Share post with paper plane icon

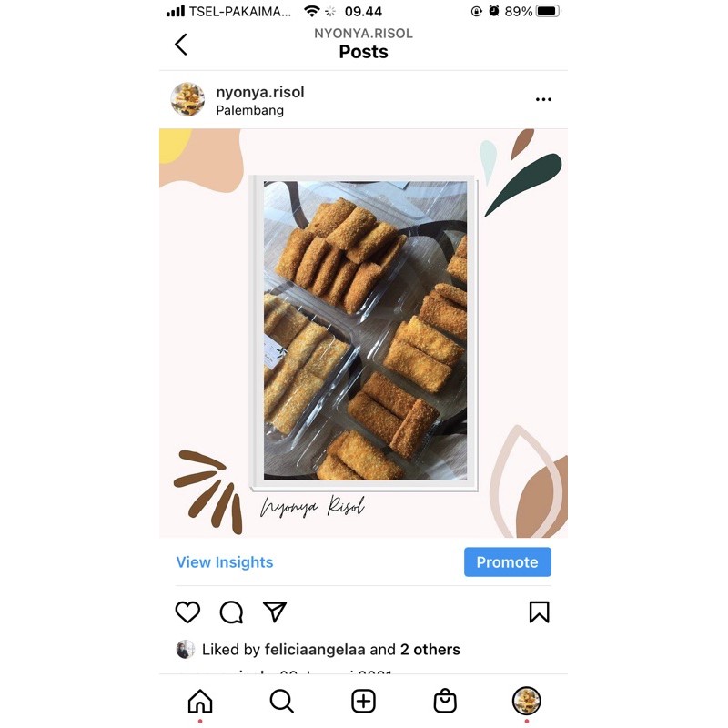coord(275,612)
